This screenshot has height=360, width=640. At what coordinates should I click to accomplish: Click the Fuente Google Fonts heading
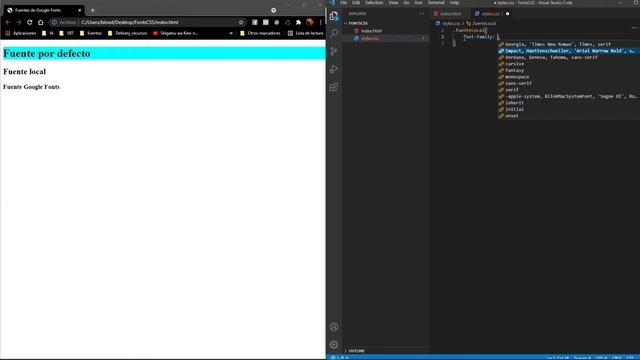(31, 87)
